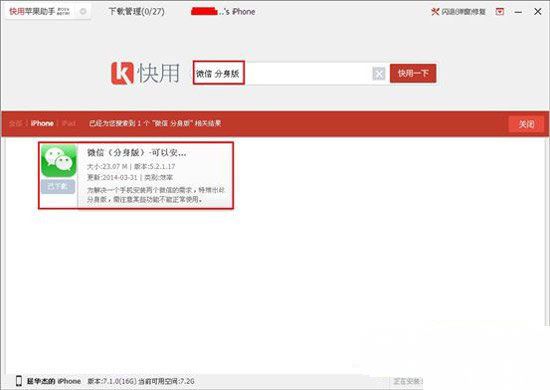Clear the search box with the X icon
550x390 pixels.
(x=378, y=74)
